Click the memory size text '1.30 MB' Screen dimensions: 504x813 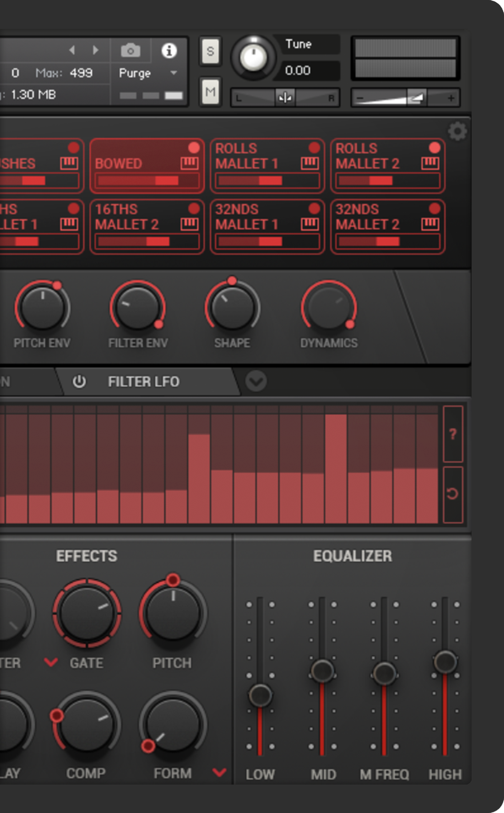click(x=33, y=95)
